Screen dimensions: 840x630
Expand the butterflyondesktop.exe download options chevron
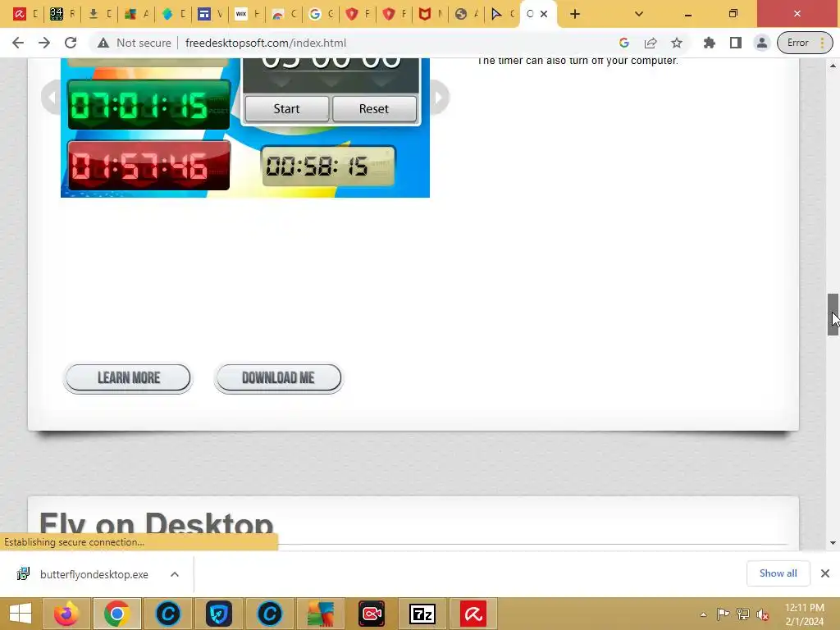[x=175, y=574]
